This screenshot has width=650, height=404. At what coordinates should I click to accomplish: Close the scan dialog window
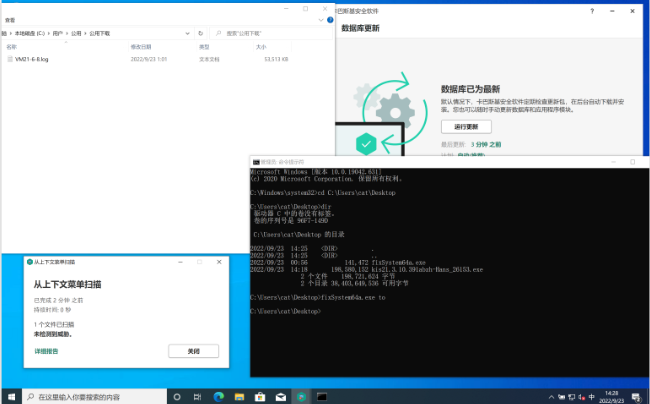click(219, 262)
